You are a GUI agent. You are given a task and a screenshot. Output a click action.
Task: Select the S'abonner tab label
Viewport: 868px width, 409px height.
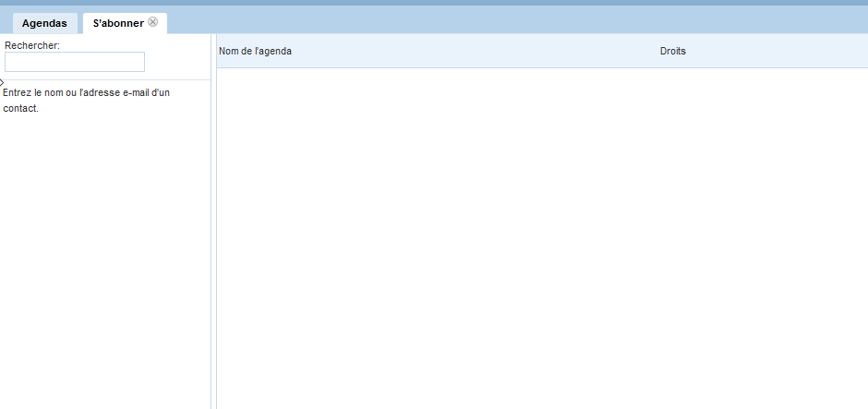117,24
